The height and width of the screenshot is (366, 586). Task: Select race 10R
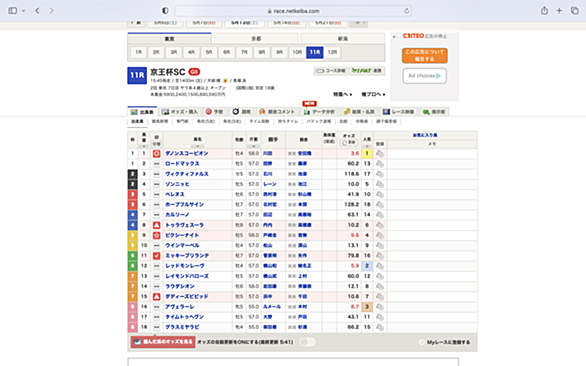pos(297,52)
